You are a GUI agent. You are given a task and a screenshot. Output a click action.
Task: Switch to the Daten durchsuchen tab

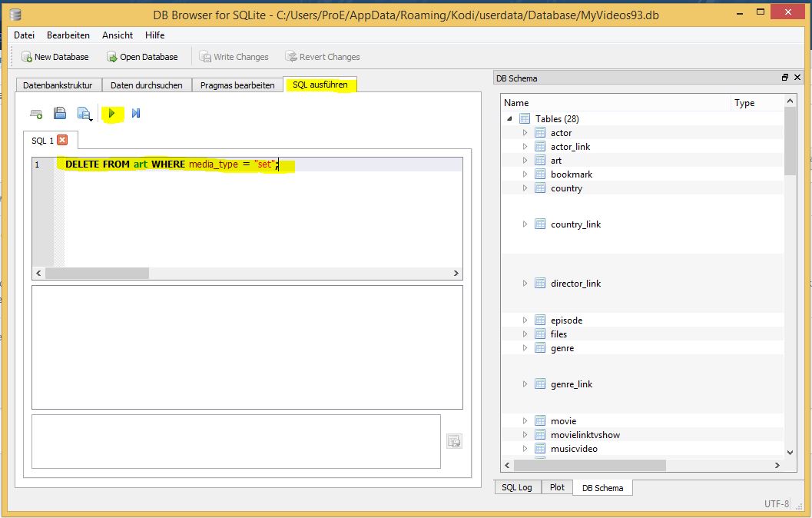pos(147,85)
